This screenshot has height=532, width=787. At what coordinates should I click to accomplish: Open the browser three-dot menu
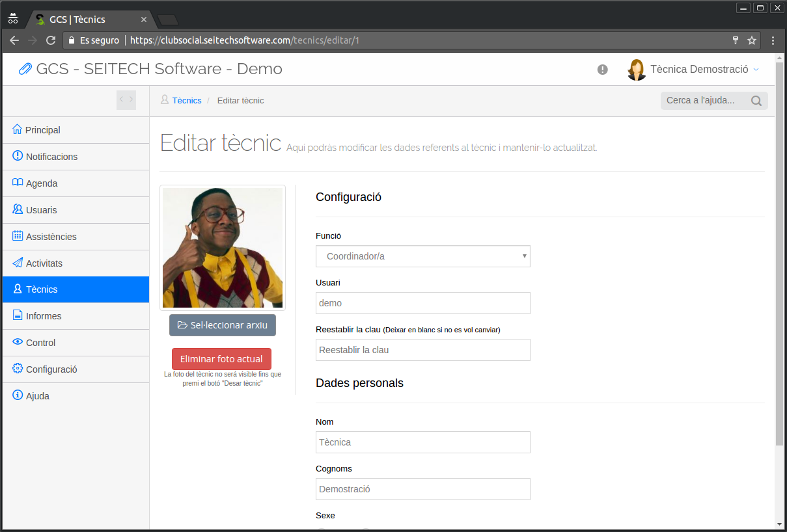tap(773, 40)
